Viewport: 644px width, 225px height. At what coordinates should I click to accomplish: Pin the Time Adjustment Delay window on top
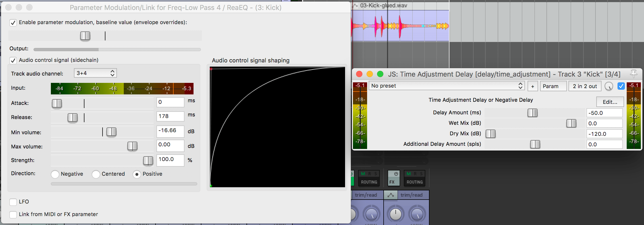coord(634,74)
